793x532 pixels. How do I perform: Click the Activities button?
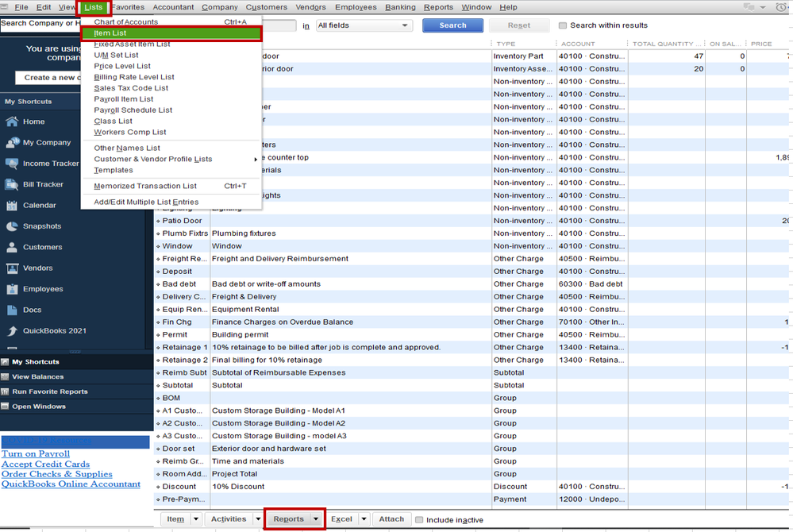tap(229, 519)
